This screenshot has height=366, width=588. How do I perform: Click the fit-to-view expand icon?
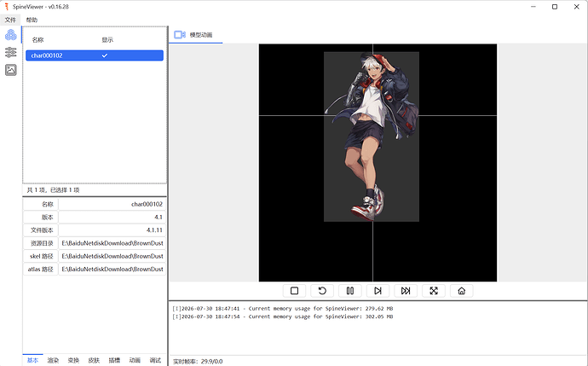434,291
